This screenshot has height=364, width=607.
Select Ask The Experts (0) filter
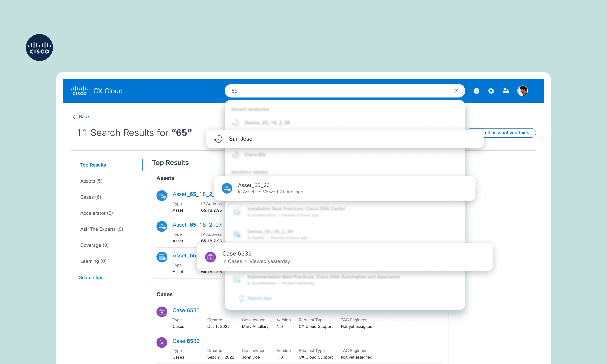(x=102, y=229)
